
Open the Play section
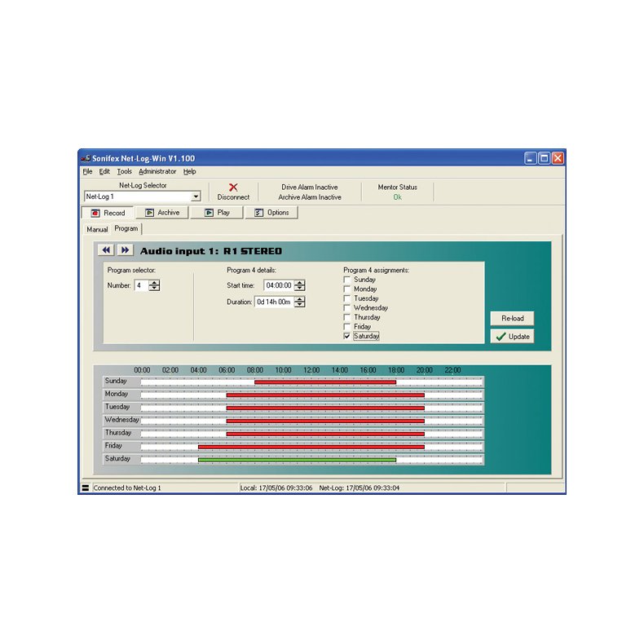click(x=218, y=212)
